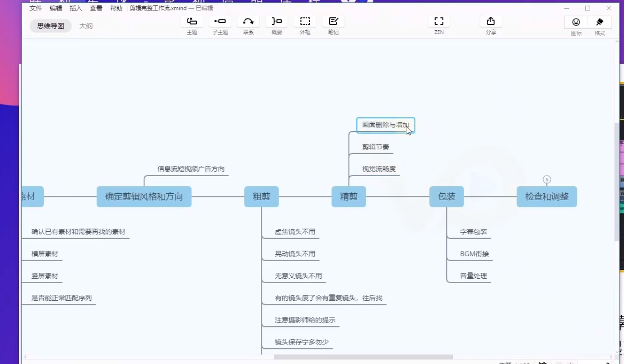
Task: Open the 图标 (Markers) panel
Action: point(576,22)
